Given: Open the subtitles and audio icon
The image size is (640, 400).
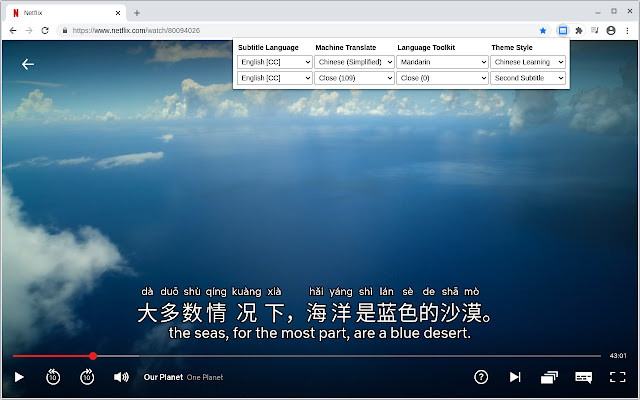Looking at the screenshot, I should (x=583, y=377).
